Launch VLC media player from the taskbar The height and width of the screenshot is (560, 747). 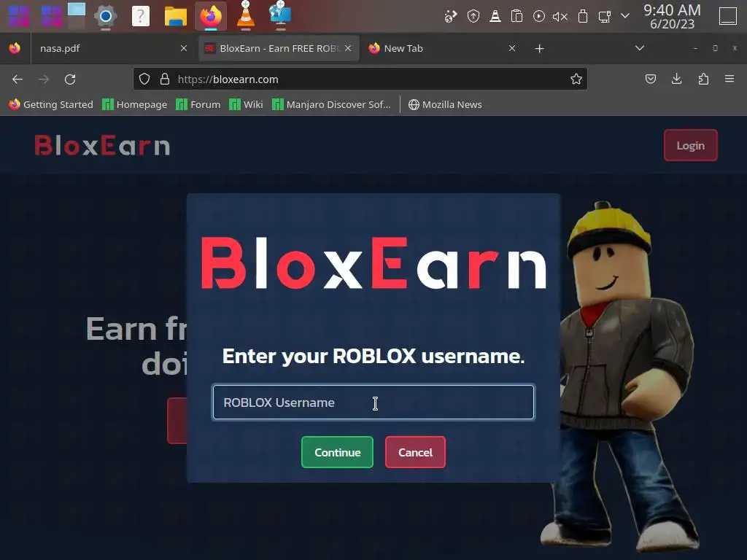click(x=245, y=15)
